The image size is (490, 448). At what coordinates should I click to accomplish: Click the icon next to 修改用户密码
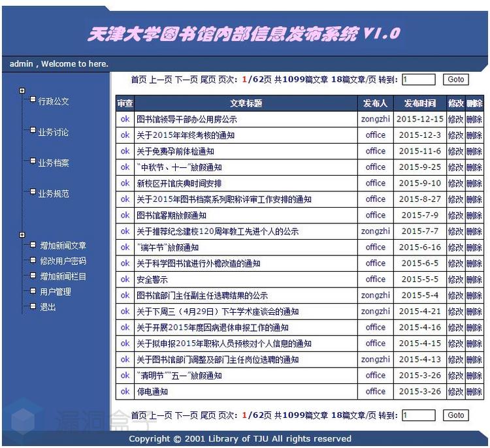point(33,261)
